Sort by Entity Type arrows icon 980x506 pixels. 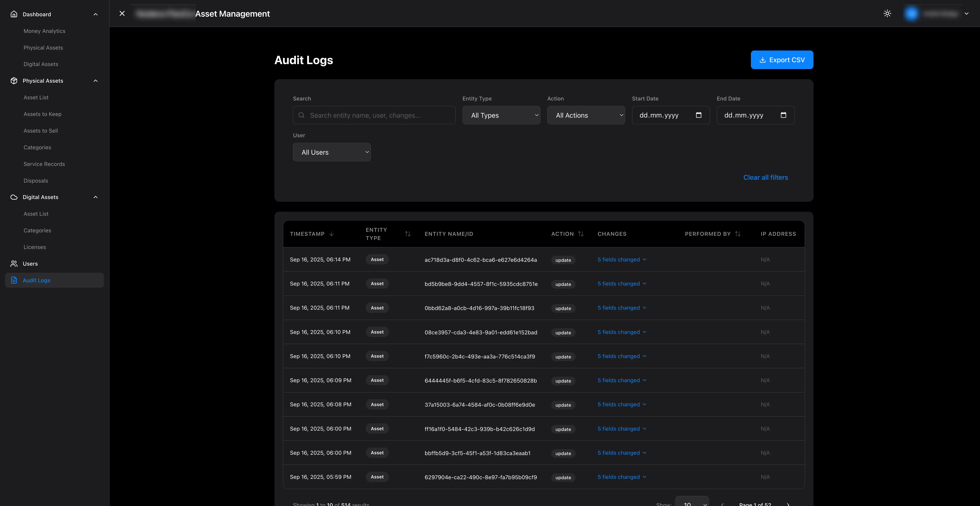coord(408,234)
